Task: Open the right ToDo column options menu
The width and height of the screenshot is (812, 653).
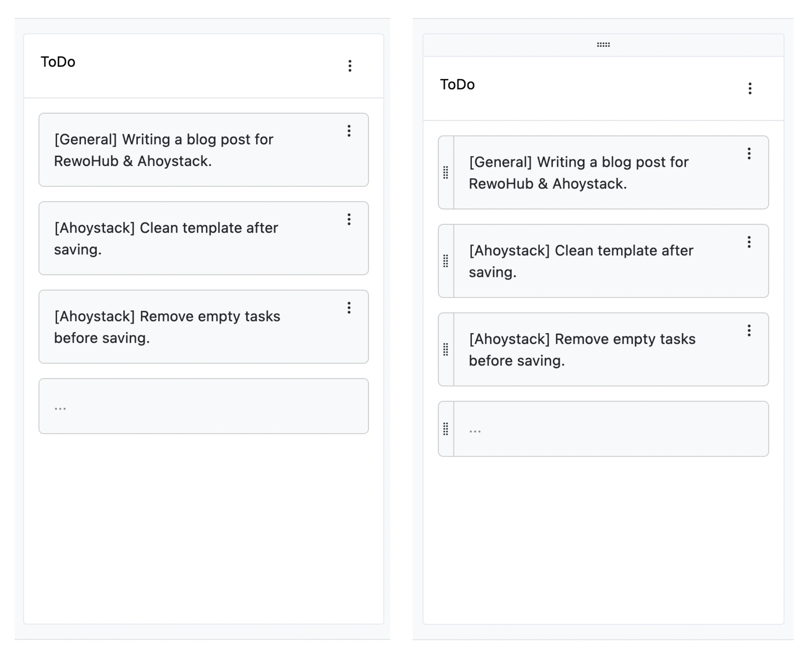Action: tap(750, 89)
